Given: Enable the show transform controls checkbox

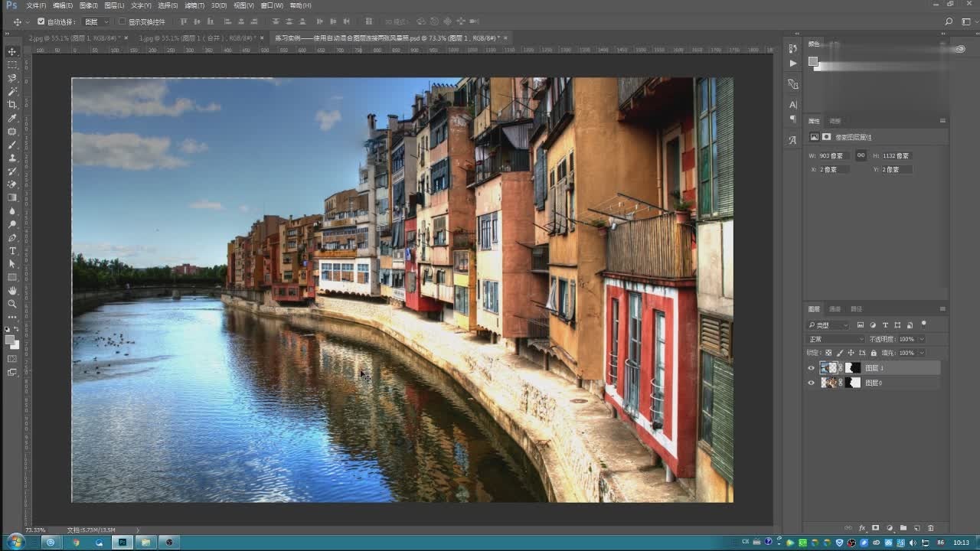Looking at the screenshot, I should click(x=122, y=22).
